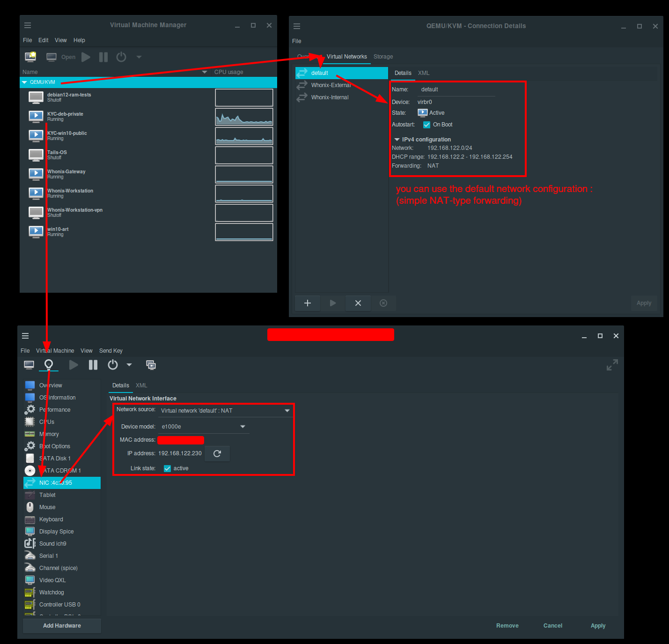This screenshot has width=669, height=644.
Task: Select the default virtual network
Action: click(x=342, y=73)
